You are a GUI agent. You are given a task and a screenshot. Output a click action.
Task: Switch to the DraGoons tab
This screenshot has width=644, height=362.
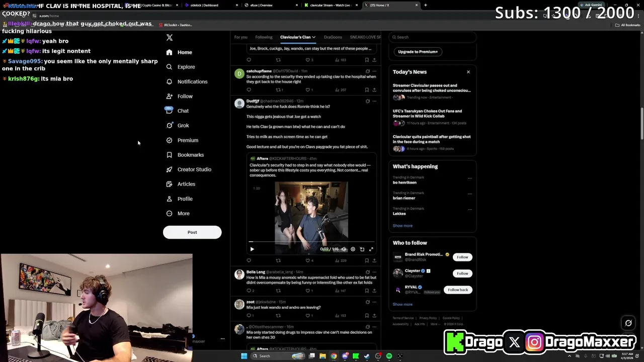[x=333, y=37]
